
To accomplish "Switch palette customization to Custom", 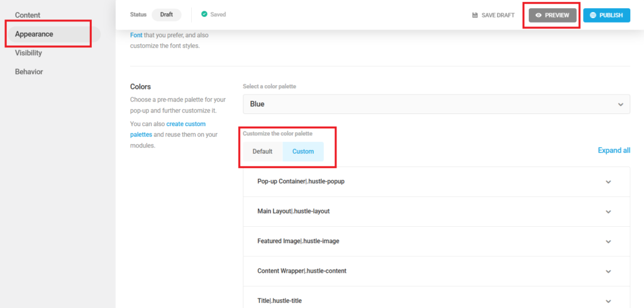I will [303, 151].
